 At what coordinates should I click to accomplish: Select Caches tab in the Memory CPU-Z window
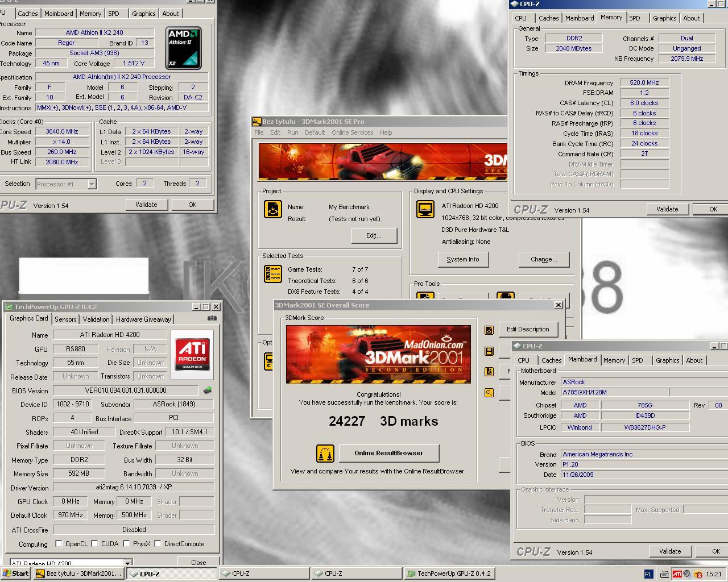click(x=548, y=18)
